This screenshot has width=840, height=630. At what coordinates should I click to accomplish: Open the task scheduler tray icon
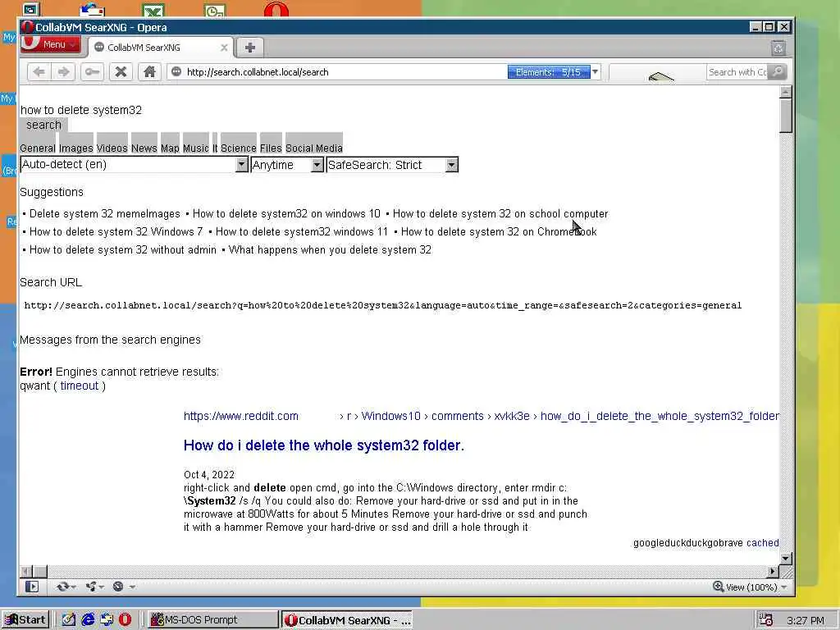(766, 620)
